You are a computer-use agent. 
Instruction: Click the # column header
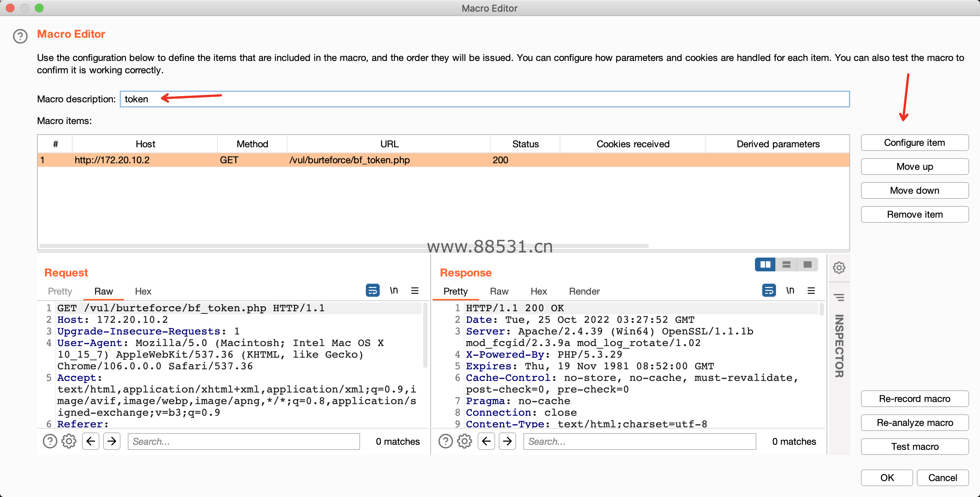55,144
